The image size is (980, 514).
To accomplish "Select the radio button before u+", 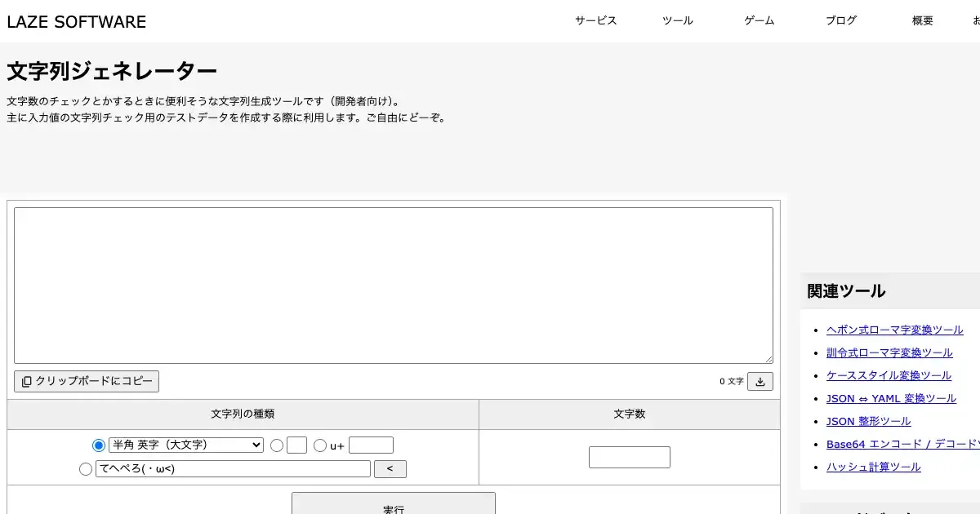I will [x=320, y=445].
